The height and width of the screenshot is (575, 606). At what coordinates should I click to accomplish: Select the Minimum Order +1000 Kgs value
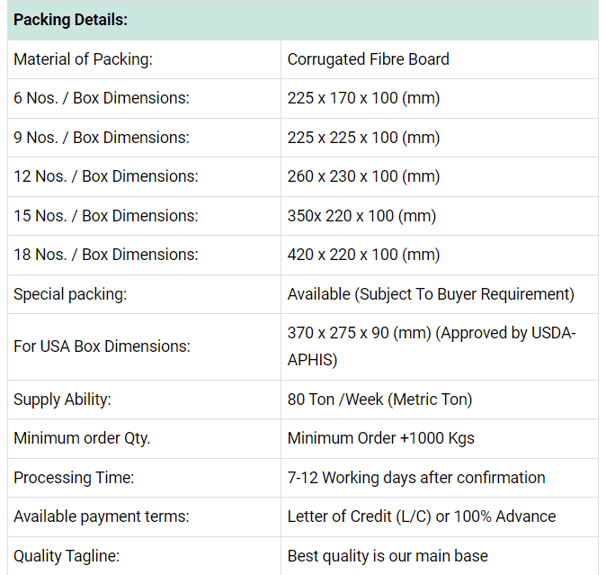coord(380,438)
